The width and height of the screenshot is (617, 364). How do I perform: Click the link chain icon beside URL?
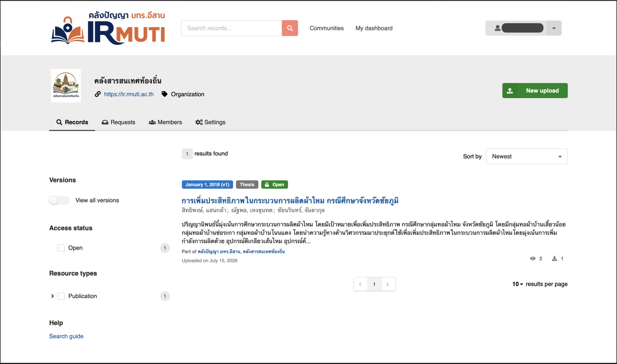pos(98,94)
